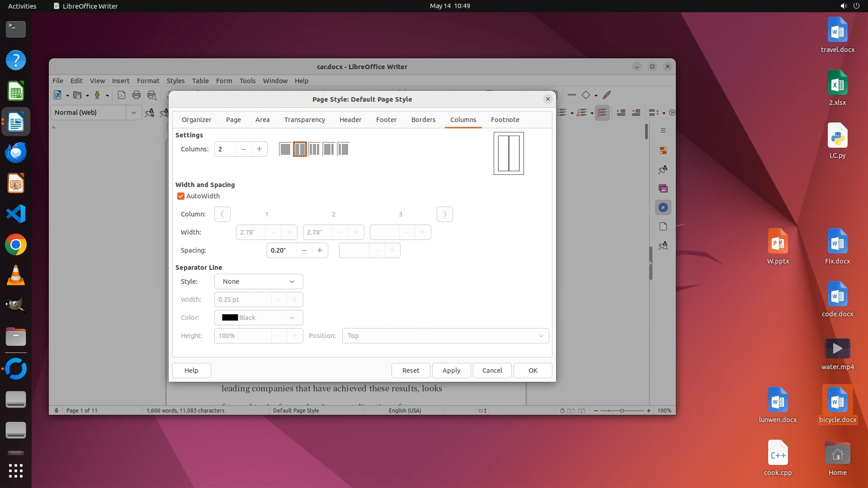Pick the two columns wide-left preset
The height and width of the screenshot is (488, 868).
(x=329, y=149)
